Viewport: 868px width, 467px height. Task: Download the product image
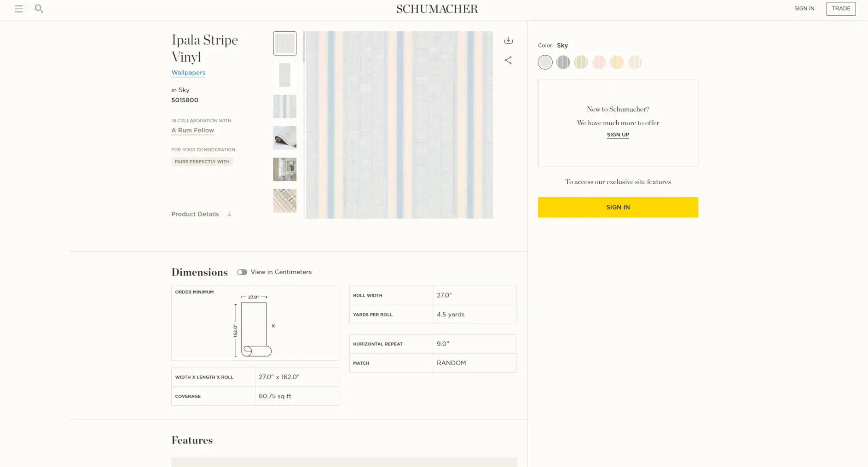coord(508,40)
